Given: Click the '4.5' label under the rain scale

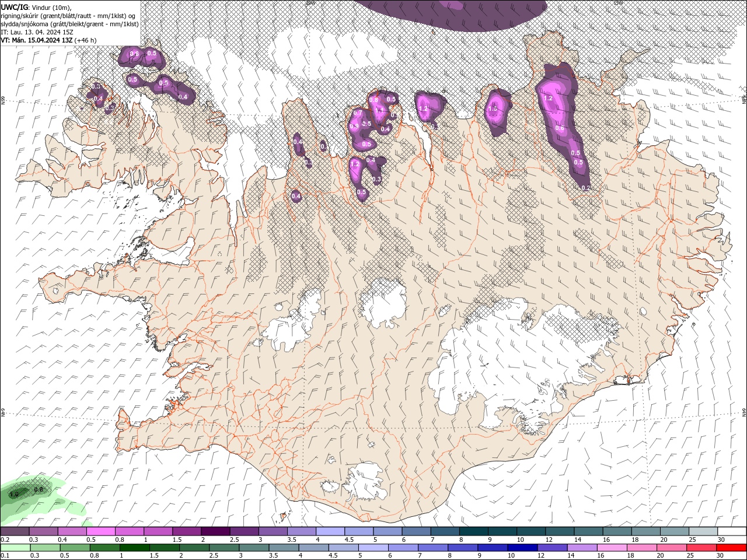Looking at the screenshot, I should (333, 555).
